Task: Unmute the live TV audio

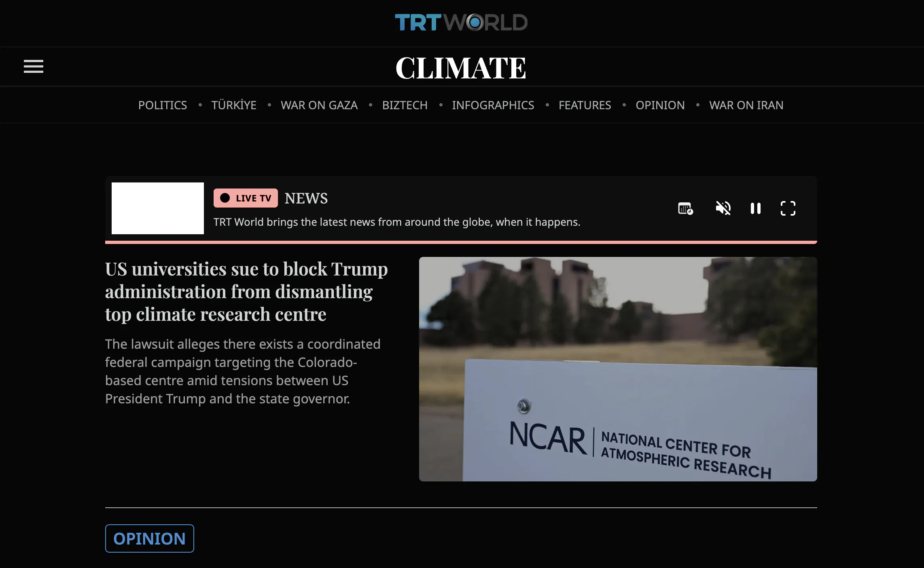Action: pos(723,208)
